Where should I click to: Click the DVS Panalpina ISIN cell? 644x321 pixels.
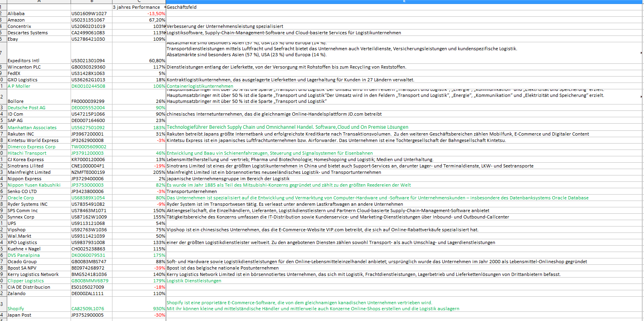[x=91, y=255]
